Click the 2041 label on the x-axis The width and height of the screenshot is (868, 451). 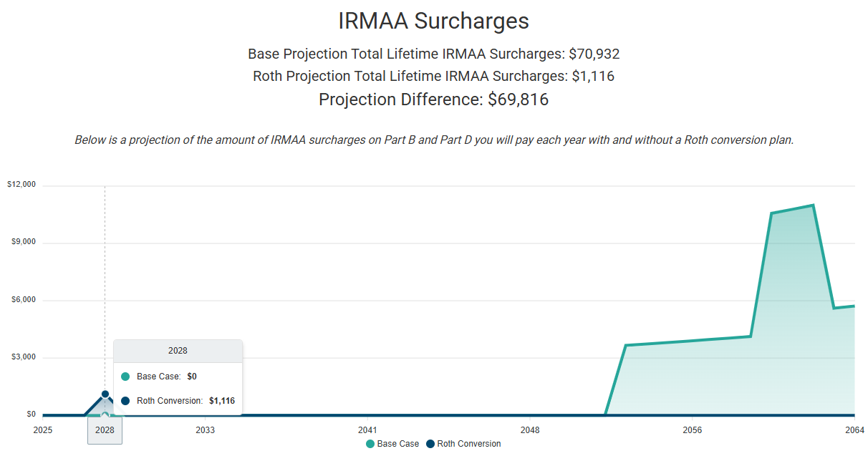tap(367, 431)
